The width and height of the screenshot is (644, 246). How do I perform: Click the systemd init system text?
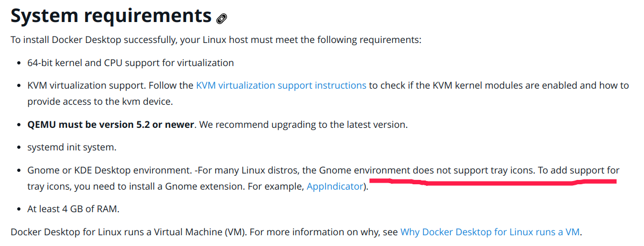(x=72, y=147)
